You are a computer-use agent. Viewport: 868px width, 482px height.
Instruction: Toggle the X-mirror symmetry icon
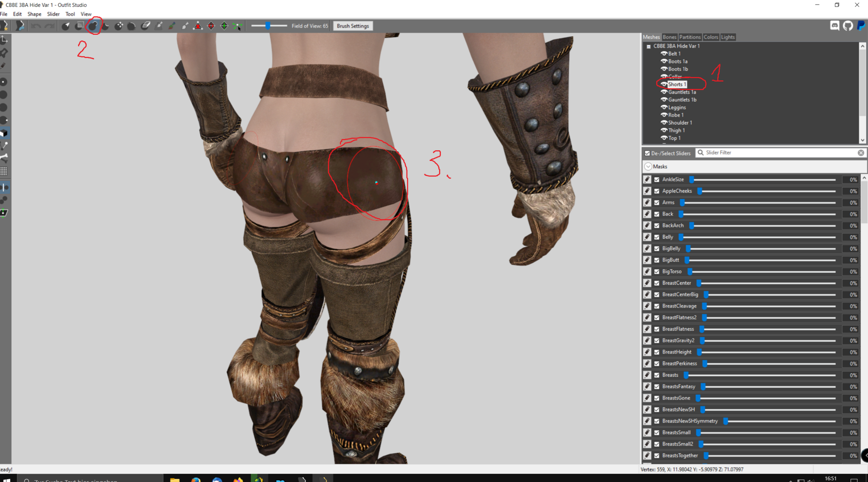(4, 187)
